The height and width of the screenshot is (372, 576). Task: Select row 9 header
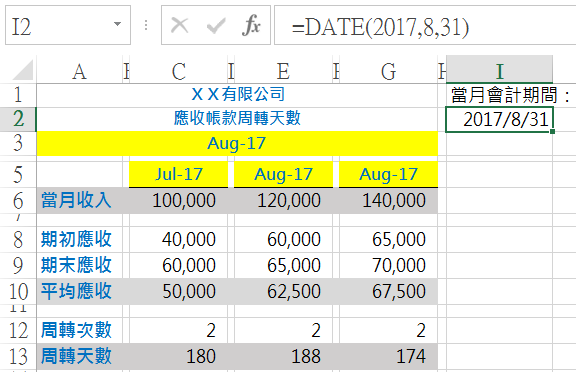pos(18,265)
